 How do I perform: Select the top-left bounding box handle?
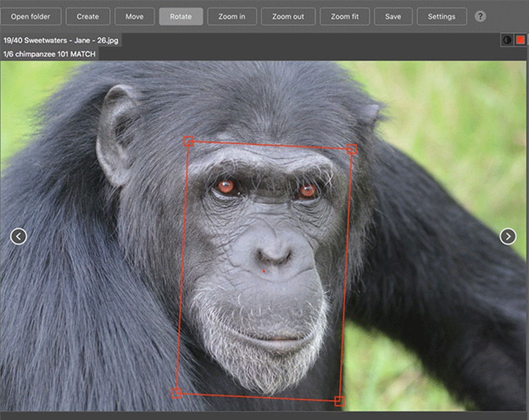point(188,141)
